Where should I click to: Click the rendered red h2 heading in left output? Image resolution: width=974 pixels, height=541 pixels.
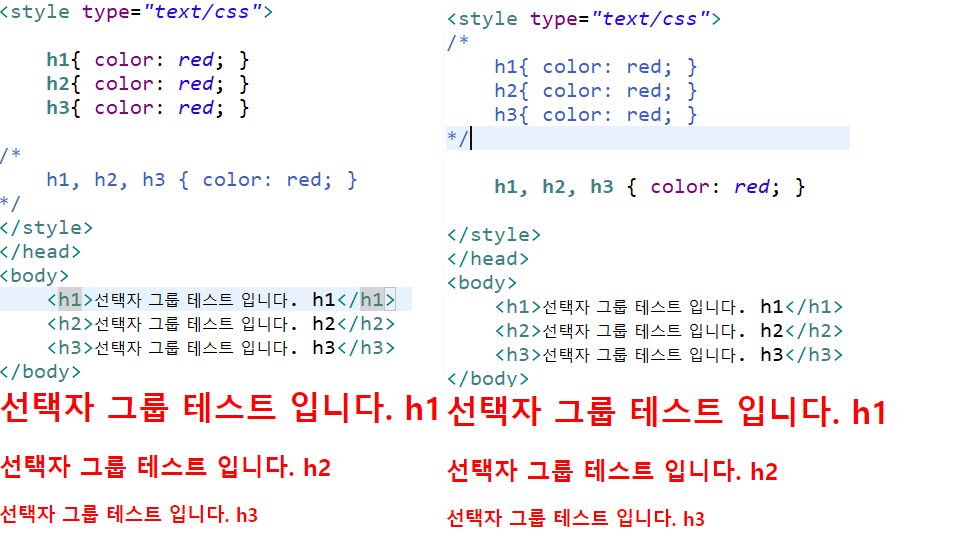(x=165, y=466)
